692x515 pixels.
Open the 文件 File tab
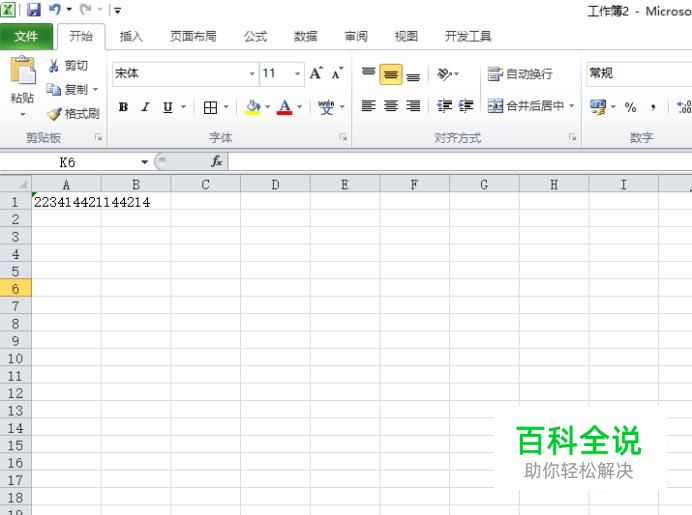click(26, 36)
